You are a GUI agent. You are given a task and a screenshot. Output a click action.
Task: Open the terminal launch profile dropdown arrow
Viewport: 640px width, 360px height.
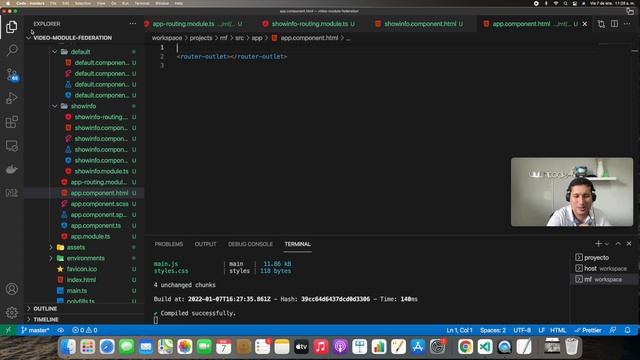pyautogui.click(x=607, y=244)
